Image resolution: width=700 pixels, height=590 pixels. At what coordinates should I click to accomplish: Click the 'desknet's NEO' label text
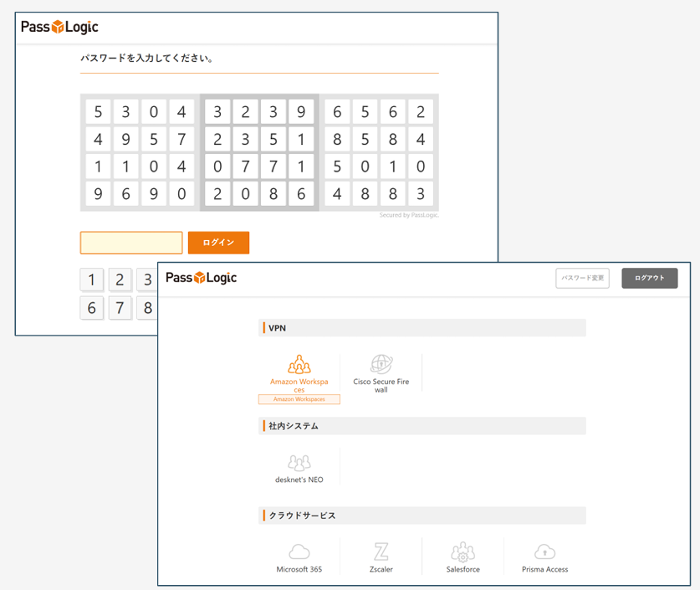(299, 480)
